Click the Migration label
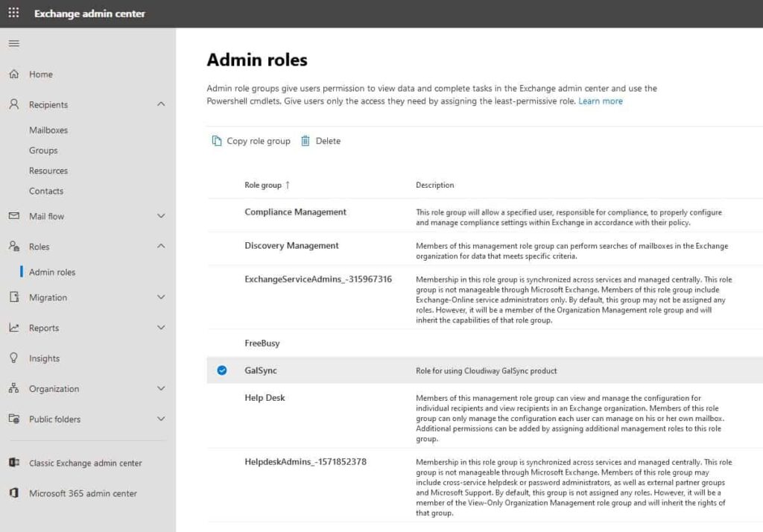Viewport: 763px width, 532px height. (48, 297)
